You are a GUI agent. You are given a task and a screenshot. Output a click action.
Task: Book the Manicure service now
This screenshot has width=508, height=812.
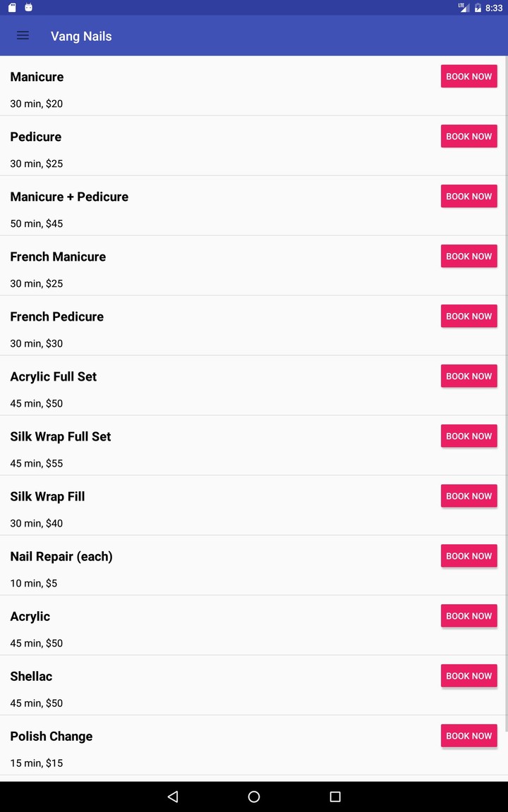[x=468, y=76]
